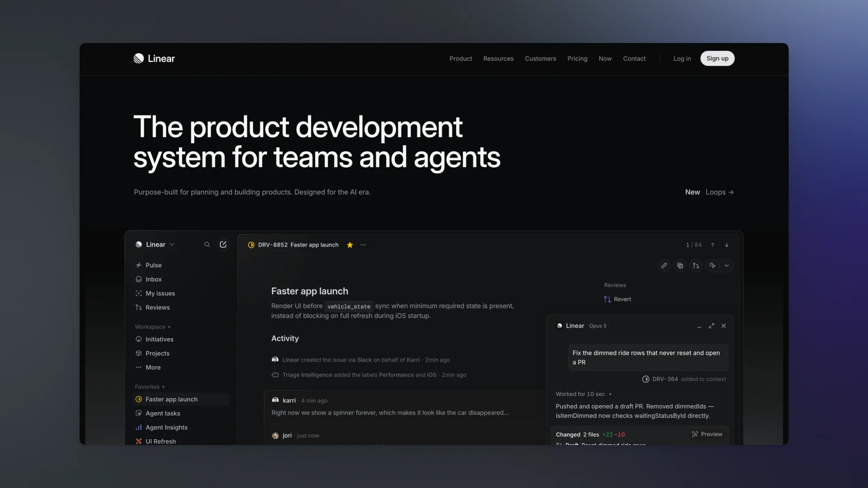
Task: Go to Pricing in site navigation
Action: pyautogui.click(x=577, y=59)
